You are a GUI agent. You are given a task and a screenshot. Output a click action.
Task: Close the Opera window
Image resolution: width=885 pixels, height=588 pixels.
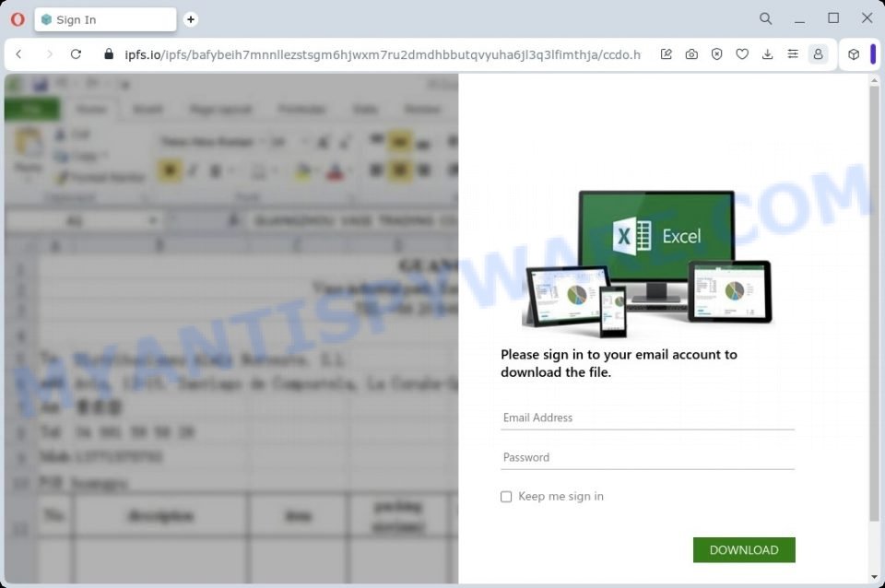[x=867, y=18]
